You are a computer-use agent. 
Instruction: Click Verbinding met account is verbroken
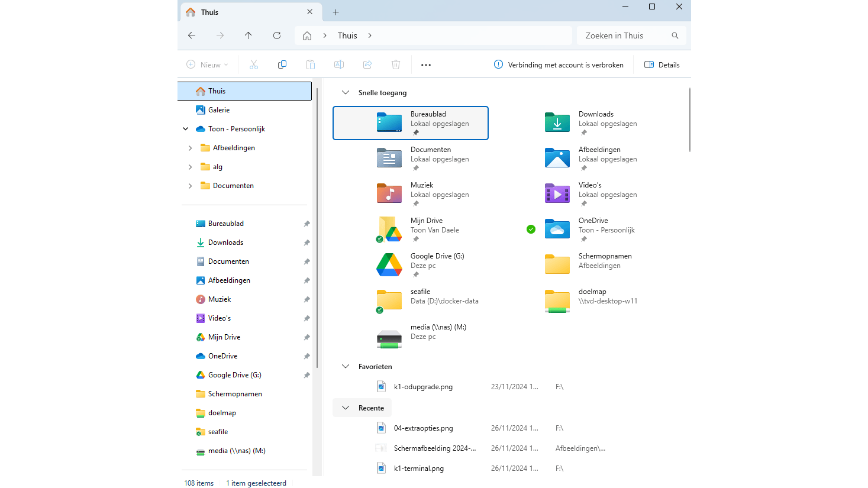tap(559, 64)
